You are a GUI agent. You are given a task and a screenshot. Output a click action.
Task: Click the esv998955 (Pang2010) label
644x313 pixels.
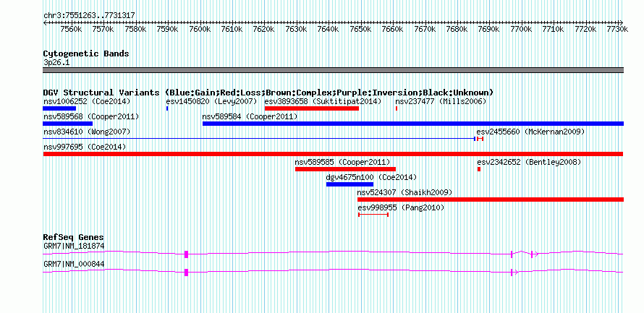pos(402,207)
